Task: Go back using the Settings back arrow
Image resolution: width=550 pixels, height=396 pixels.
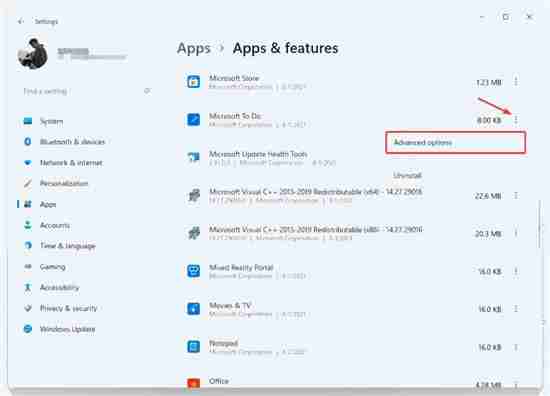Action: (20, 21)
